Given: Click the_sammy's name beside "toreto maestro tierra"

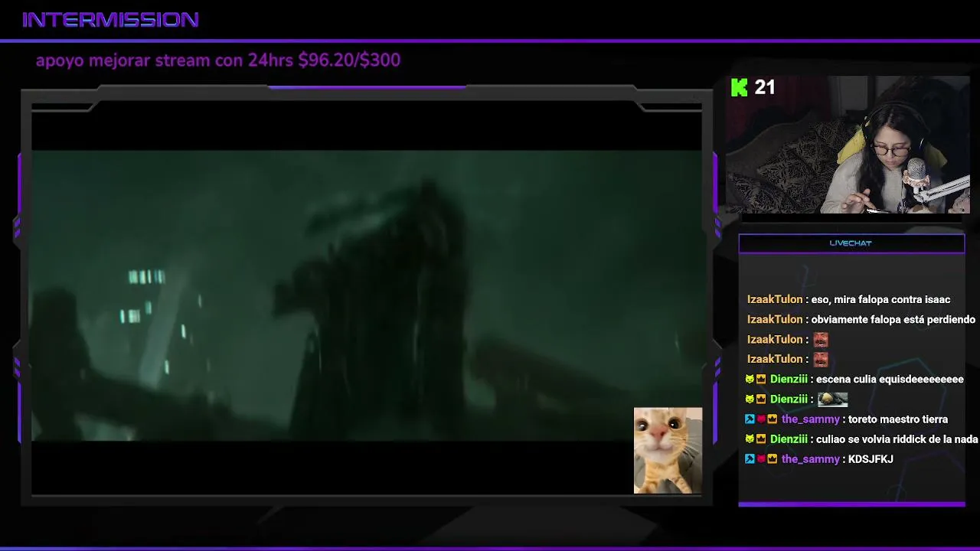Looking at the screenshot, I should 811,419.
